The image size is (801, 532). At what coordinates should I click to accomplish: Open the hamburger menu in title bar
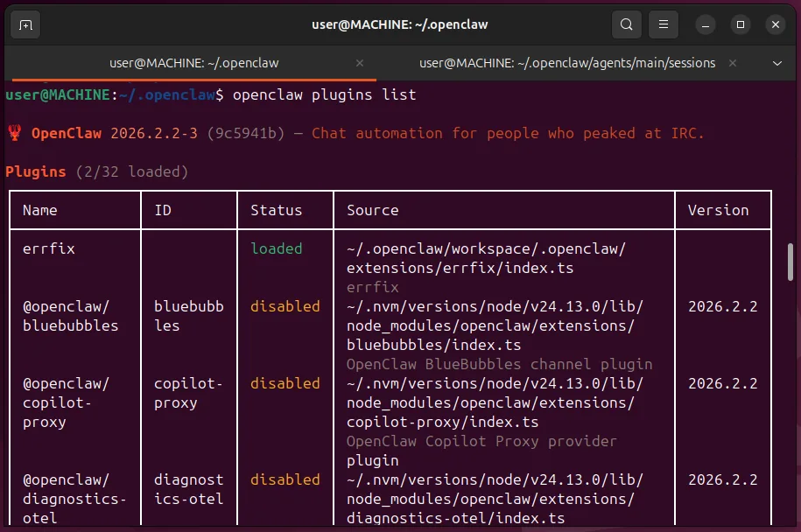click(664, 24)
